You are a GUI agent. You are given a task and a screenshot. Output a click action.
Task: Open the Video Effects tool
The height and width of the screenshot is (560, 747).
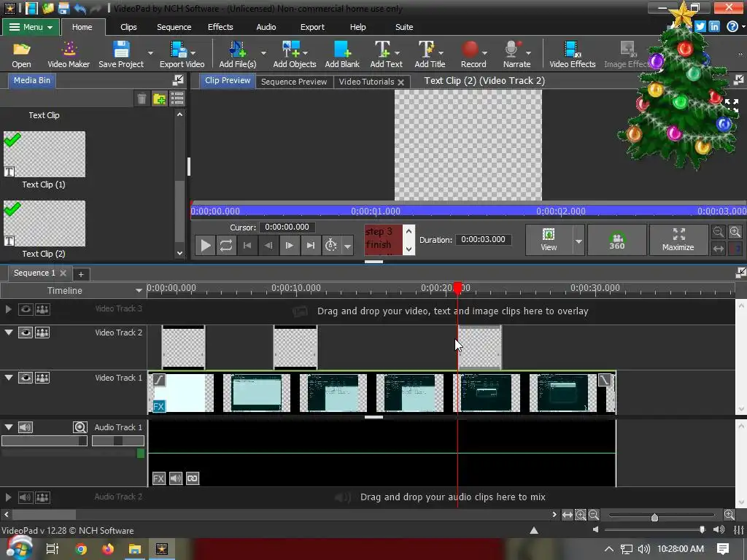(572, 54)
